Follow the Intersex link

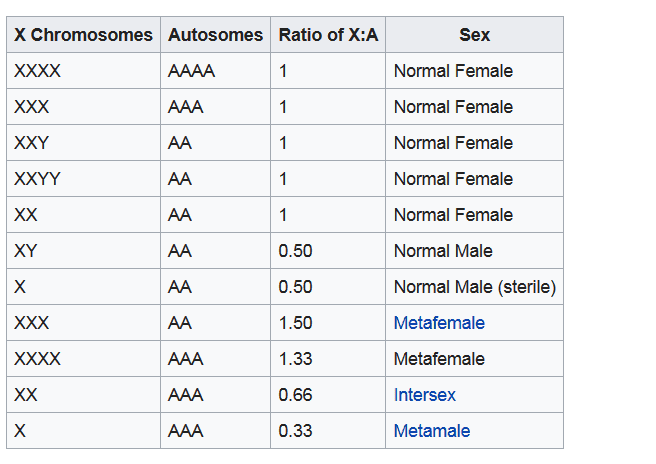(x=425, y=395)
